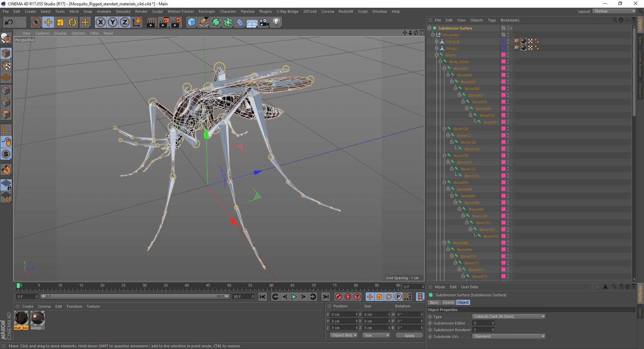Click the Position X input field

pos(344,314)
